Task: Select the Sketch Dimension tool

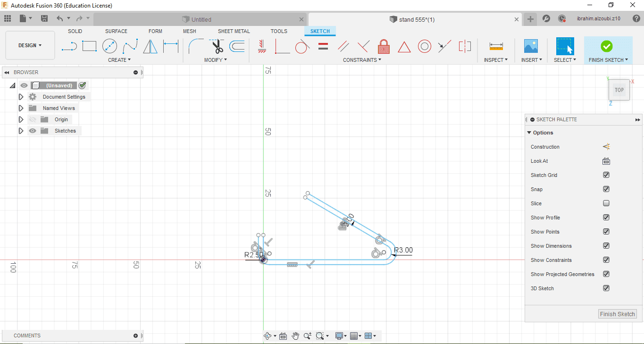Action: [x=170, y=46]
